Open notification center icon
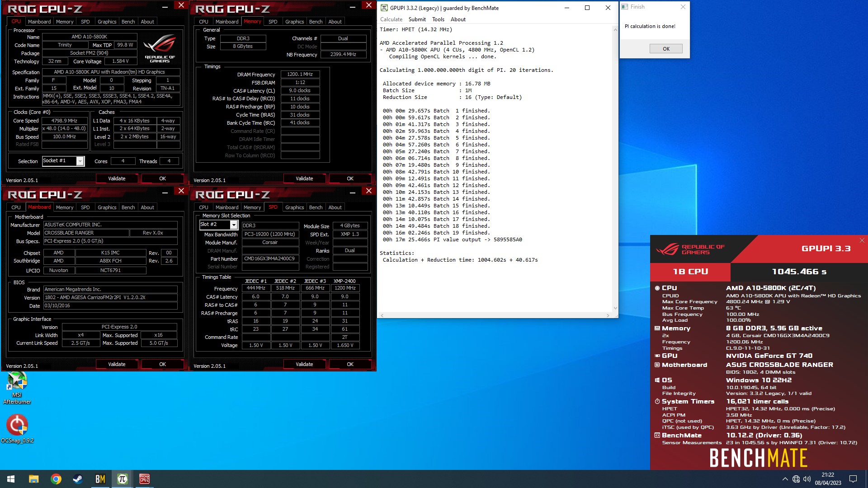The image size is (868, 488). [x=853, y=479]
